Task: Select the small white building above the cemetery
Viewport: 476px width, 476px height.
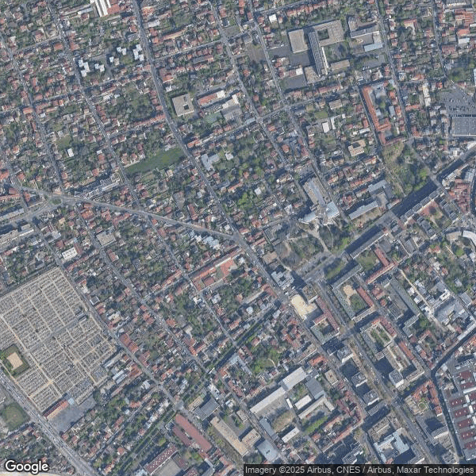Action: click(x=70, y=254)
